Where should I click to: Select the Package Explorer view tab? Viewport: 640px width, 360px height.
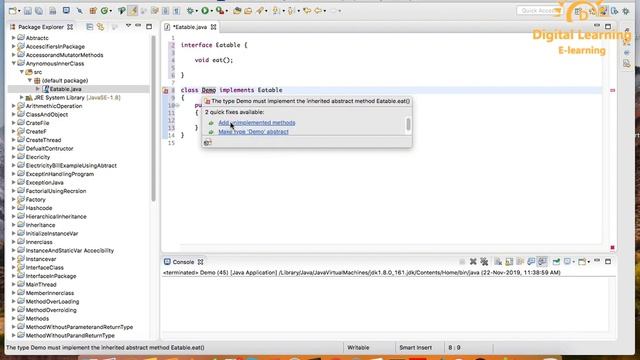(x=41, y=27)
